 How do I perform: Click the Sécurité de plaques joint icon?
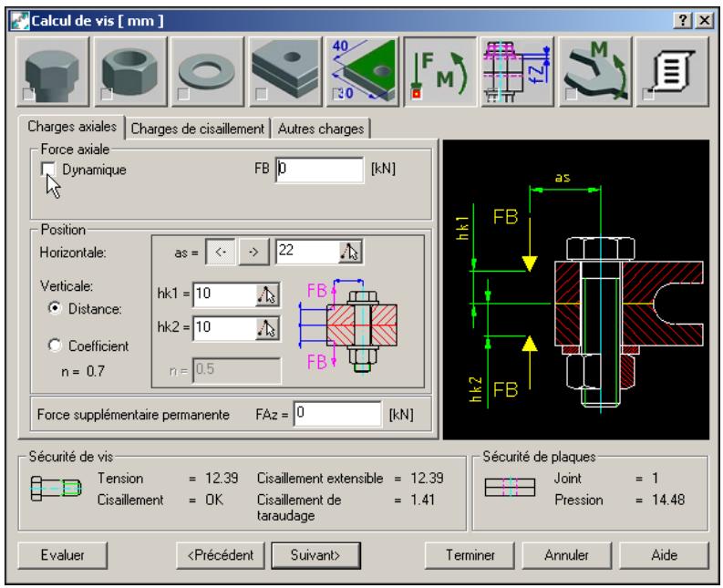(x=510, y=487)
